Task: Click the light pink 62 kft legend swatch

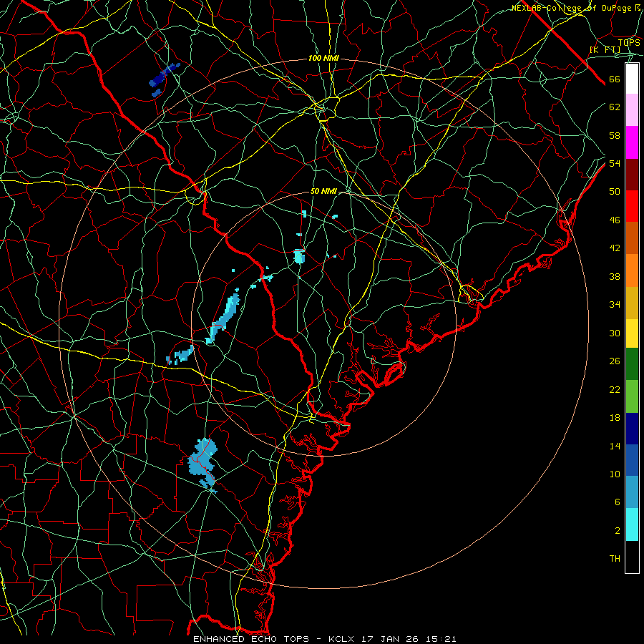Action: [x=632, y=110]
